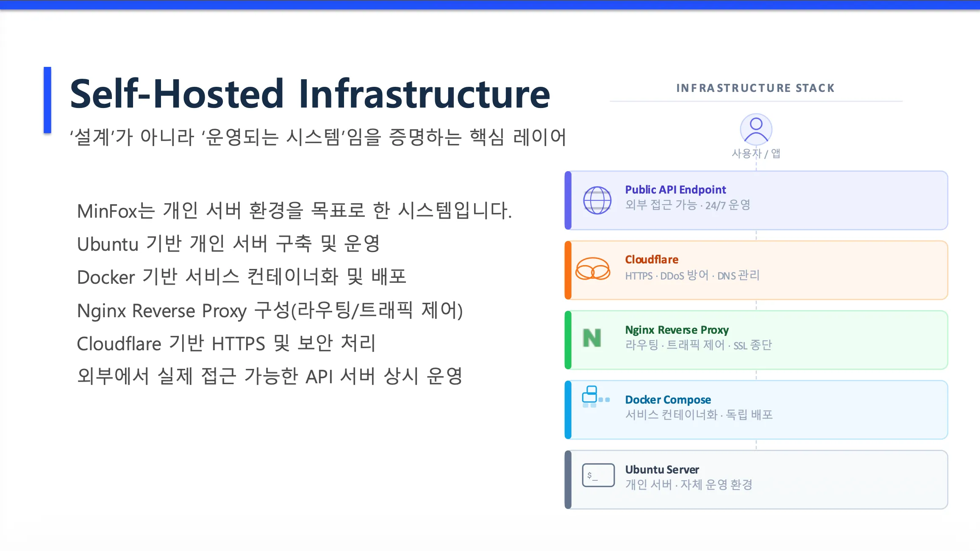Click the Self-Hosted Infrastructure main title

310,94
